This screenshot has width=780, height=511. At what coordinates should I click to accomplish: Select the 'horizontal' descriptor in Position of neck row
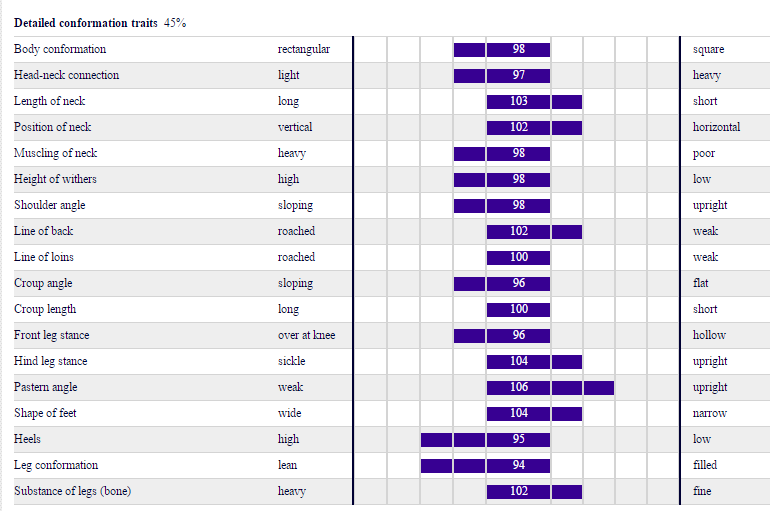716,127
